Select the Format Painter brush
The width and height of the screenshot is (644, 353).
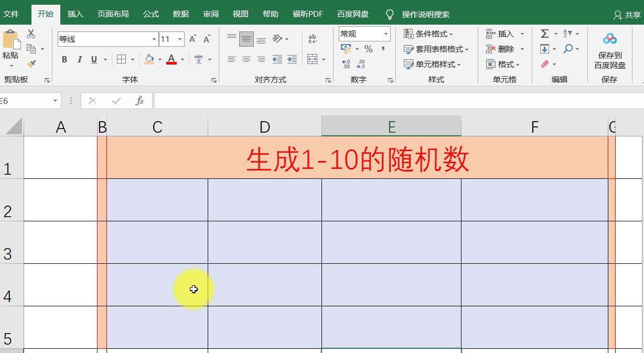[31, 64]
